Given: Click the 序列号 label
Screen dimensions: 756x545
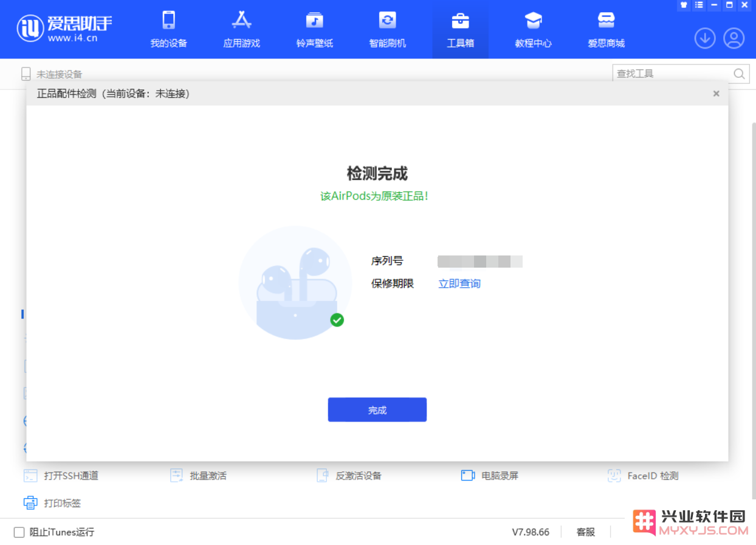Looking at the screenshot, I should [x=387, y=261].
